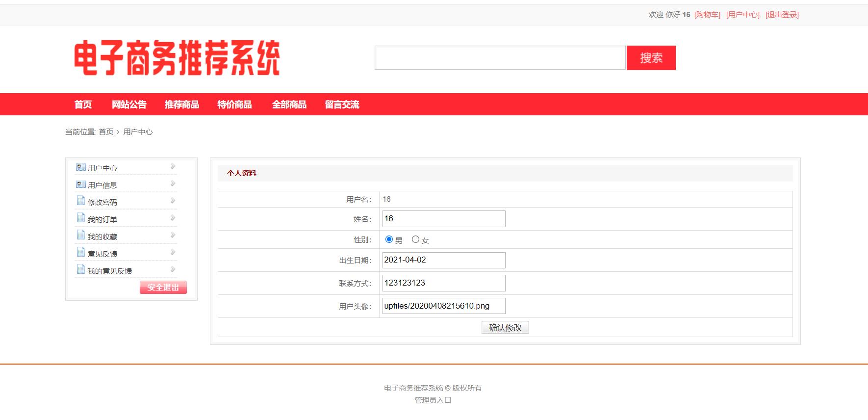Click the document icon beside 我的收藏

pyautogui.click(x=81, y=235)
